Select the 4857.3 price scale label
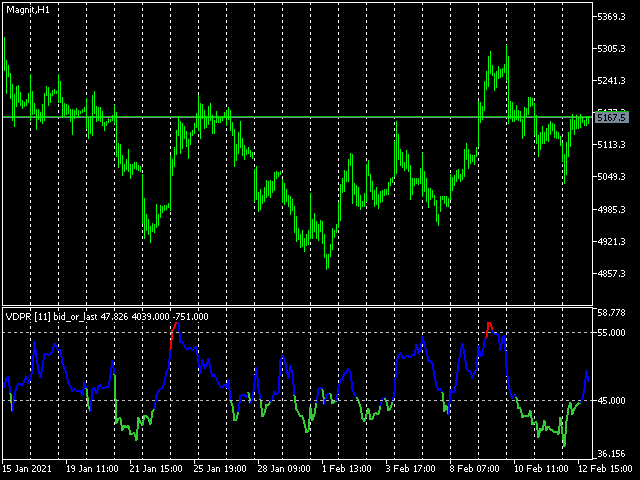 (611, 273)
